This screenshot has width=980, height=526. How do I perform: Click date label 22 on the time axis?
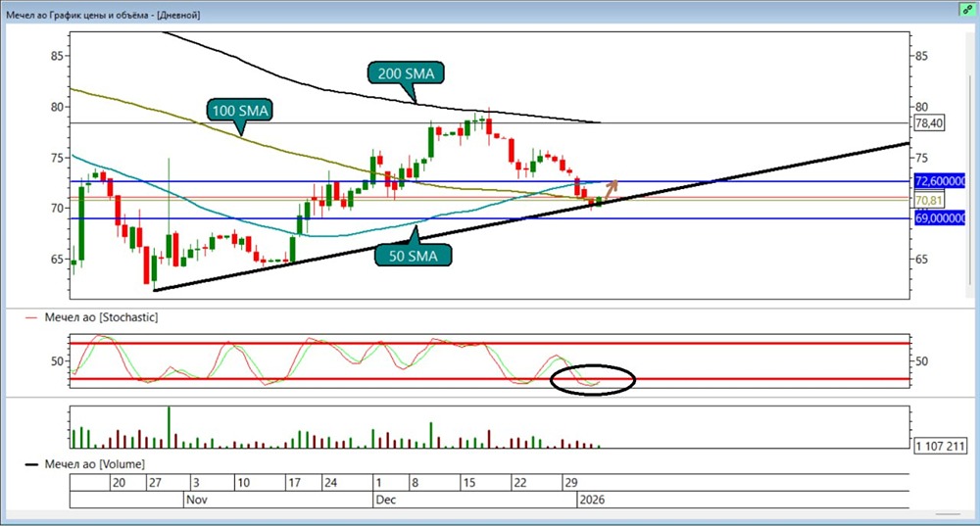(x=520, y=482)
